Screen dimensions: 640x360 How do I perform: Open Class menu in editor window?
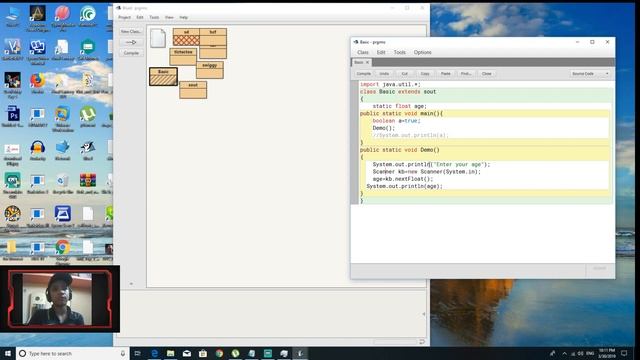[x=363, y=52]
